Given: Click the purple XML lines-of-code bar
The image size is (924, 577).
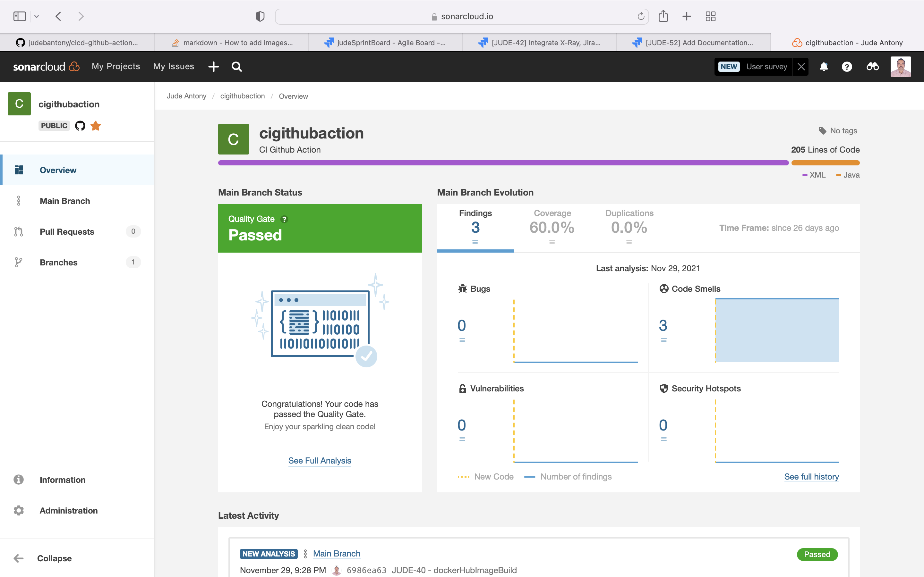Looking at the screenshot, I should [503, 163].
